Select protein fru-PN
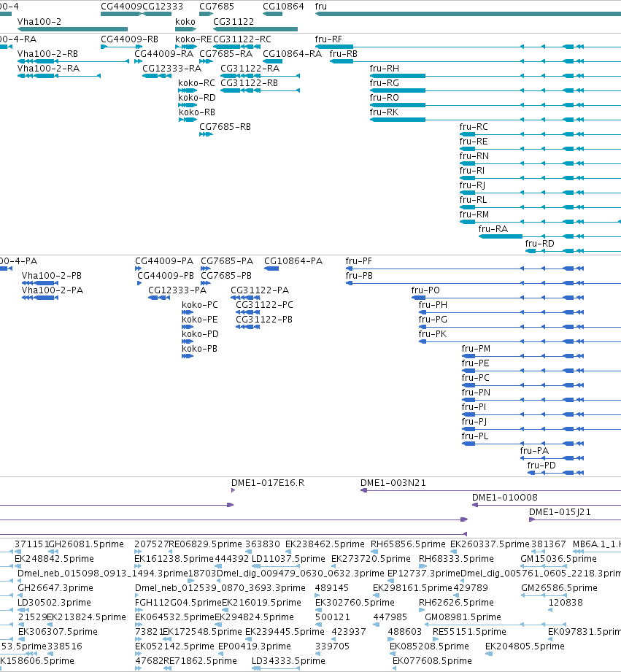This screenshot has height=672, width=621. click(476, 392)
